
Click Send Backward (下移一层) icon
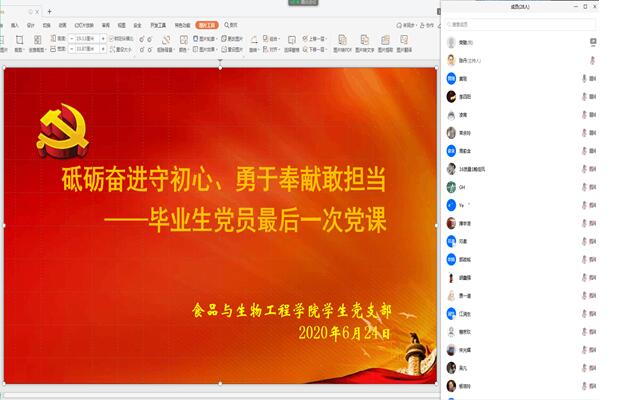[305, 49]
